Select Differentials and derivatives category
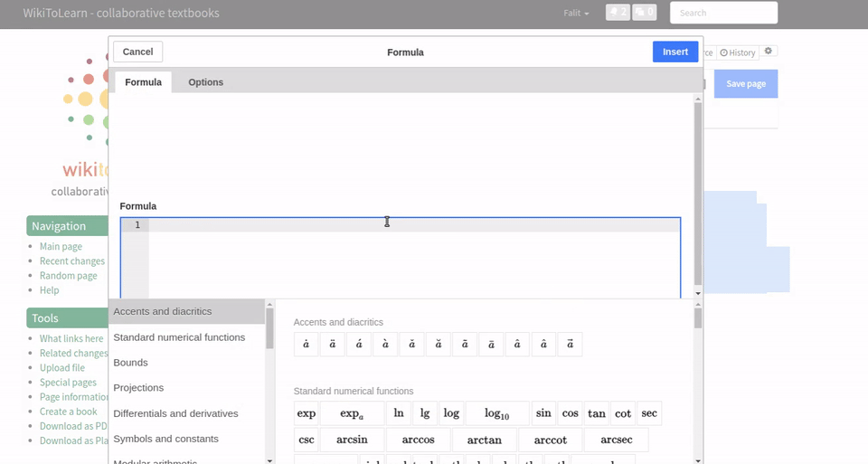 (175, 413)
